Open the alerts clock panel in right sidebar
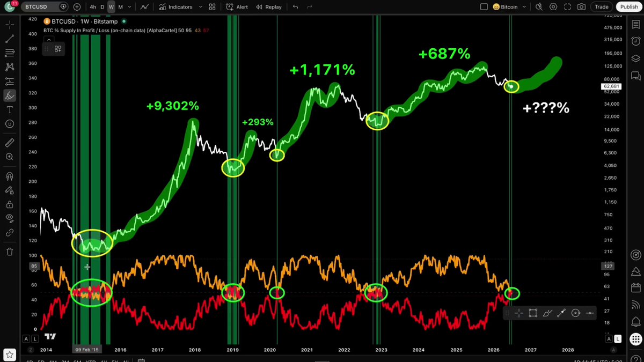Screen dimensions: 644x362 [x=635, y=42]
